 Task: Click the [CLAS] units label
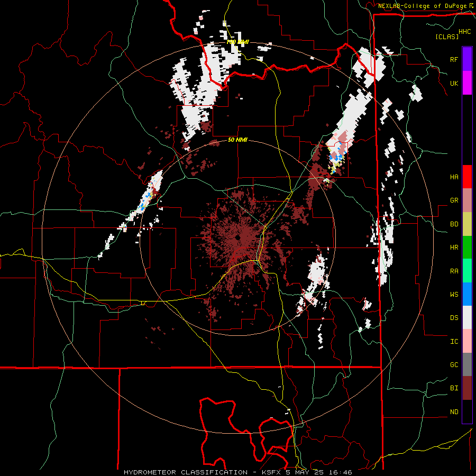(x=447, y=36)
